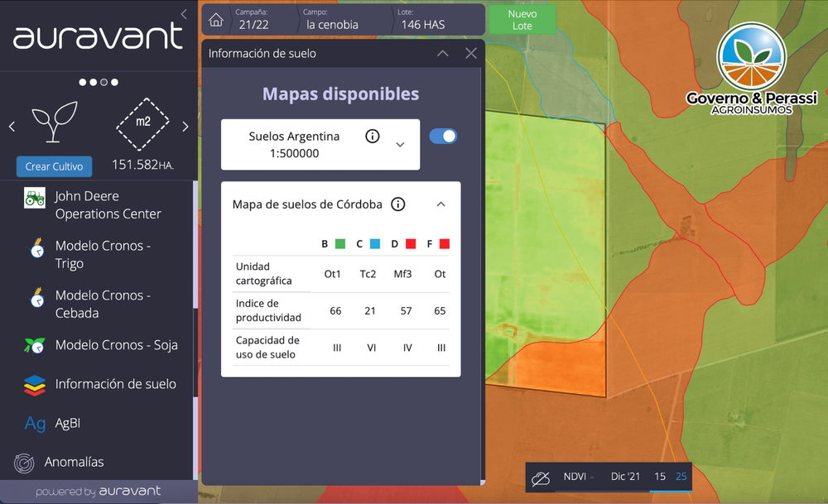This screenshot has width=828, height=504.
Task: Open the NDVI index selector
Action: [579, 477]
